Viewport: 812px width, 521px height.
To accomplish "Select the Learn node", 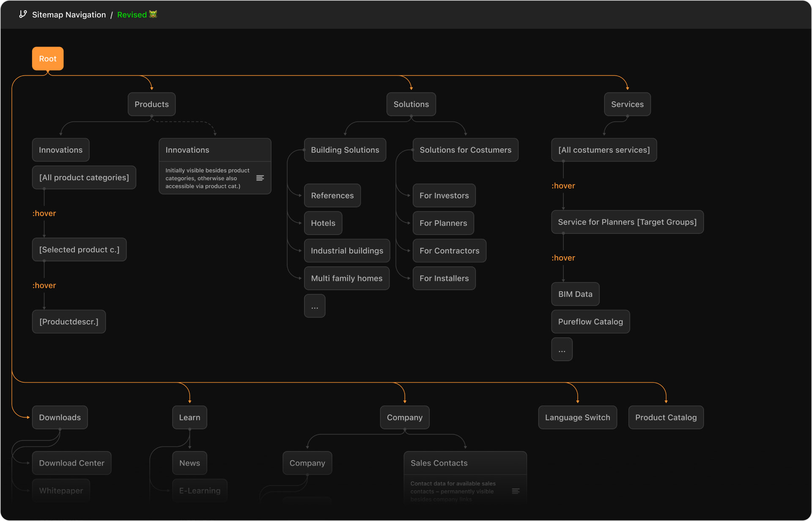I will (189, 418).
